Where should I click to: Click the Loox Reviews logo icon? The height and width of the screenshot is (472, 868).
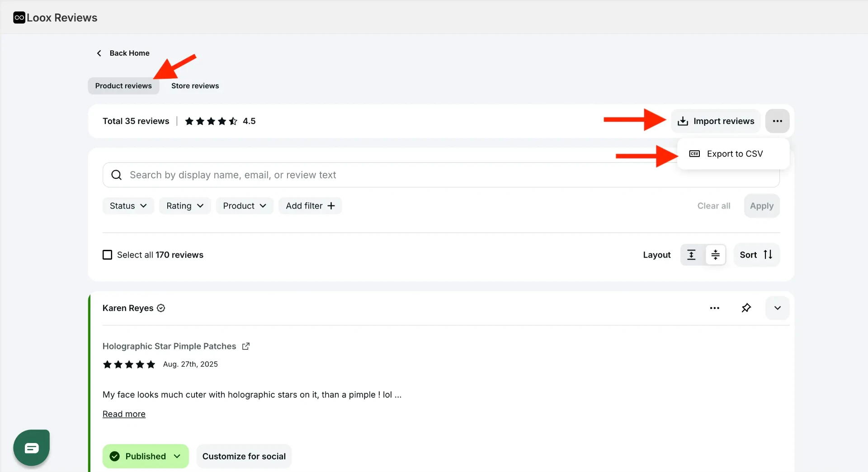coord(19,18)
